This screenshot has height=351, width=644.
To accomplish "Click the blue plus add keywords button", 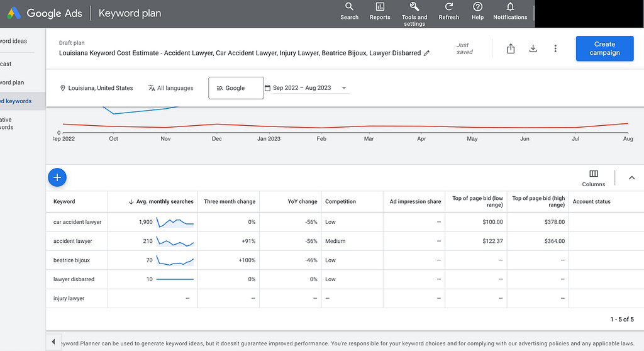I will [57, 177].
